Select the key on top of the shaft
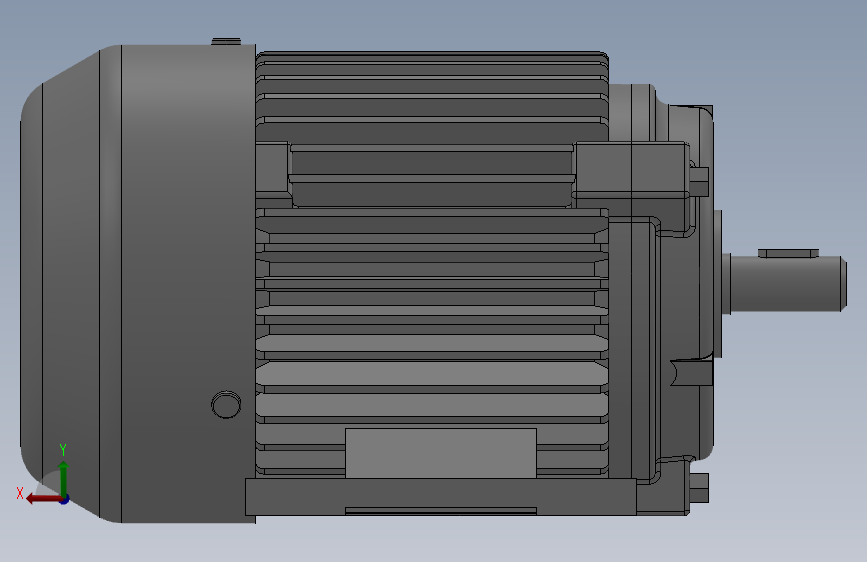The height and width of the screenshot is (562, 867). (x=788, y=253)
